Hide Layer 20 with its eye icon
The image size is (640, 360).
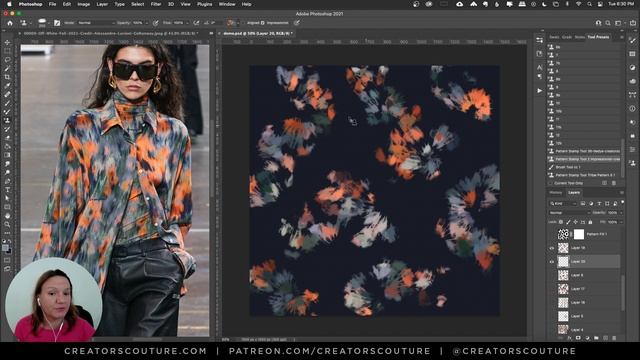click(x=552, y=262)
